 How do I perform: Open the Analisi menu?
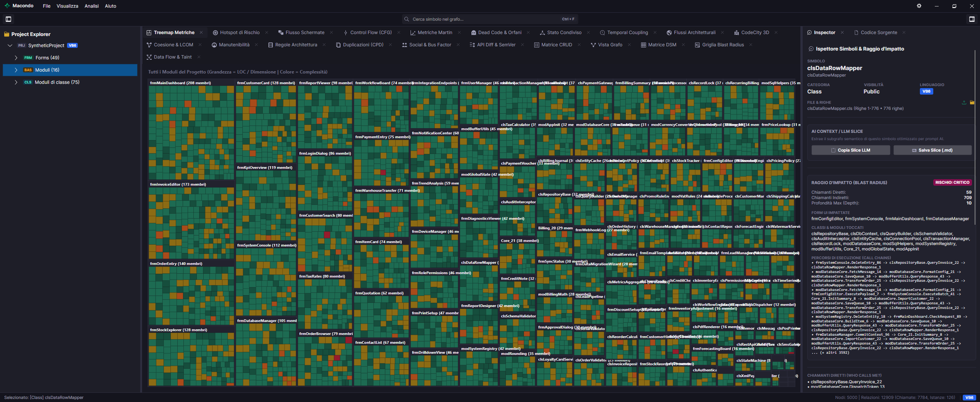tap(92, 6)
